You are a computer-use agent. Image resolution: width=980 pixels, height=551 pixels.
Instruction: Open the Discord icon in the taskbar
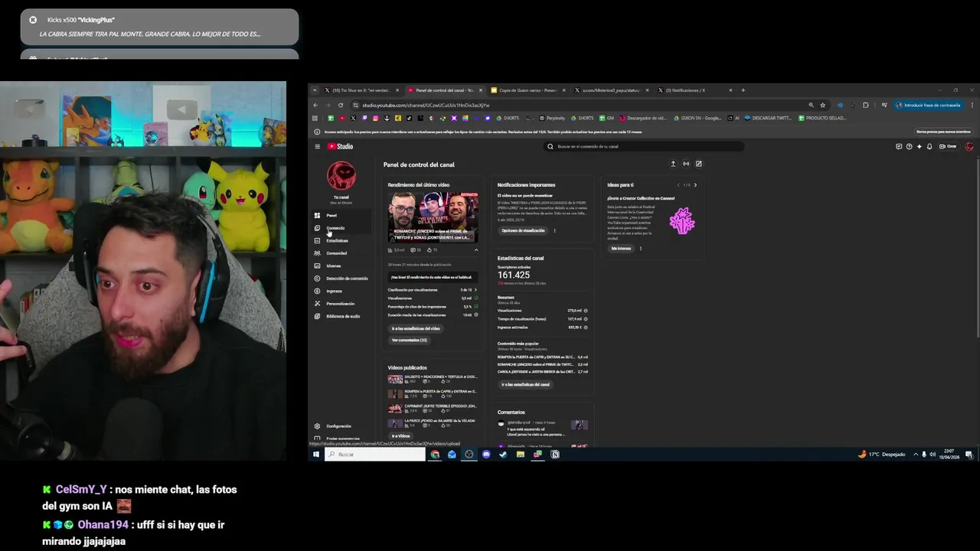pos(486,455)
